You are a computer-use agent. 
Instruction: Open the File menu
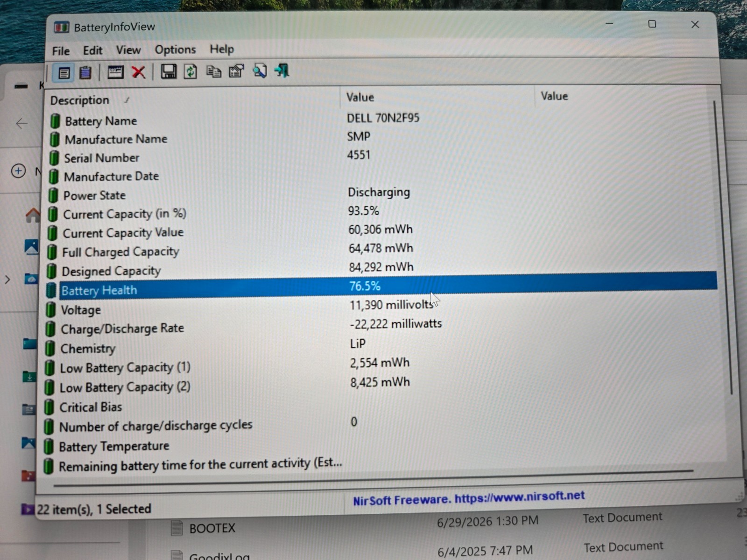point(61,51)
